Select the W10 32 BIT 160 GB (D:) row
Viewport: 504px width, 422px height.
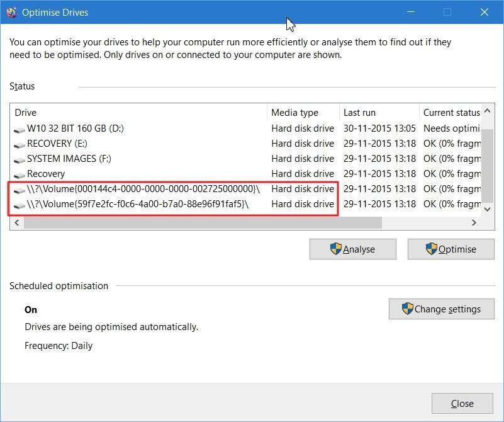pyautogui.click(x=76, y=128)
